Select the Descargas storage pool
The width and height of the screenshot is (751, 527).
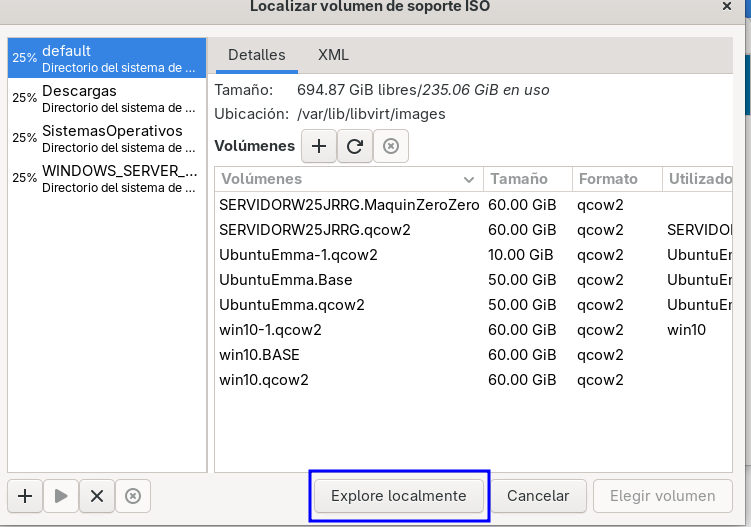pyautogui.click(x=107, y=98)
